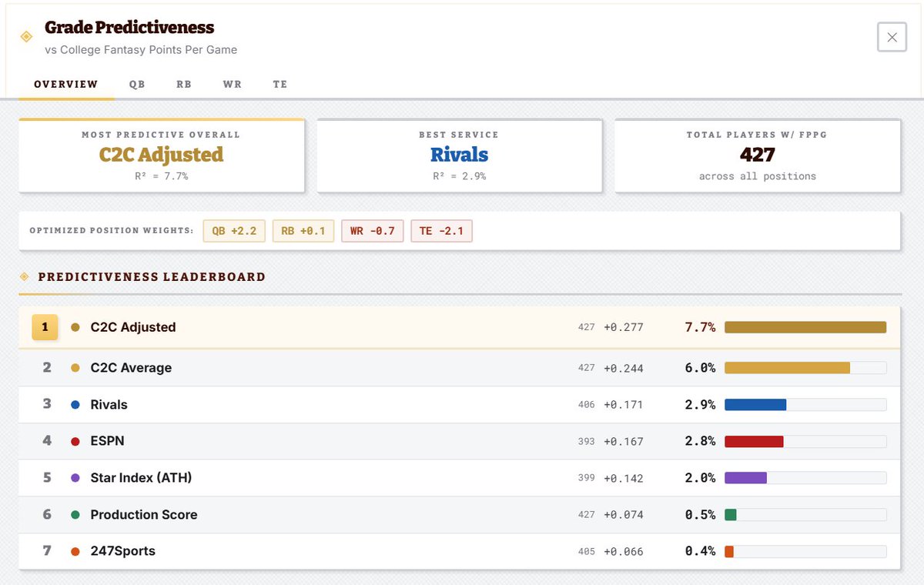924x585 pixels.
Task: Click the 393 sample count for ESPN
Action: click(587, 441)
